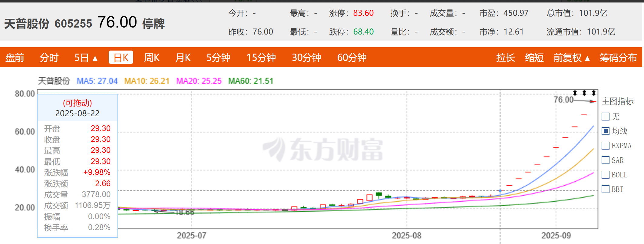The image size is (644, 244).
Task: Click the MA60: 21.51 legend label
Action: 251,81
